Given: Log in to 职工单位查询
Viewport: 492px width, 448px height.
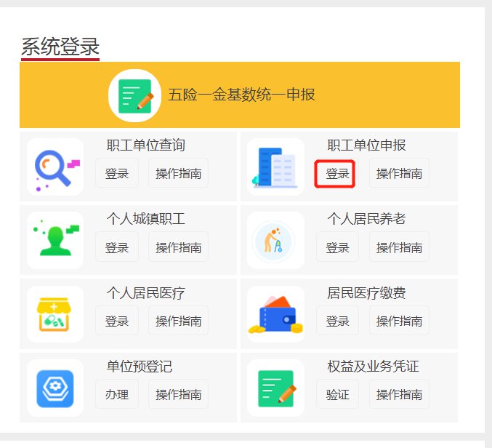Looking at the screenshot, I should click(x=117, y=173).
